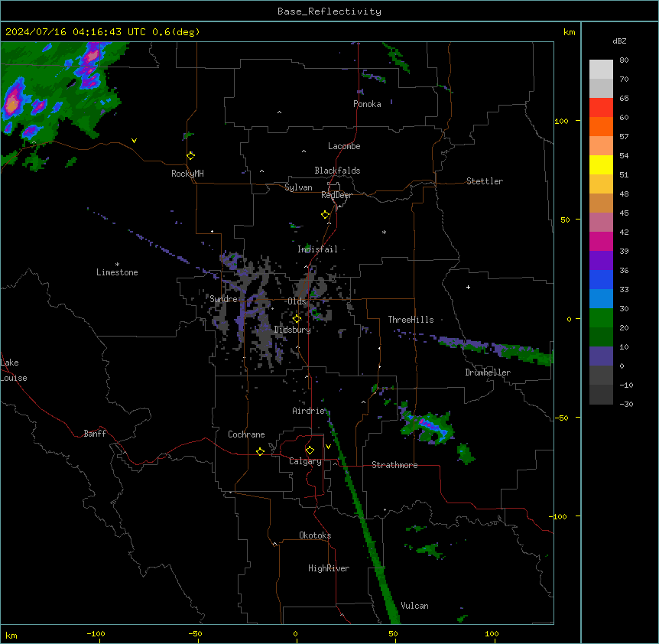Click the yellow V marker east of Calgary
Viewport: 659px width, 644px height.
click(328, 447)
